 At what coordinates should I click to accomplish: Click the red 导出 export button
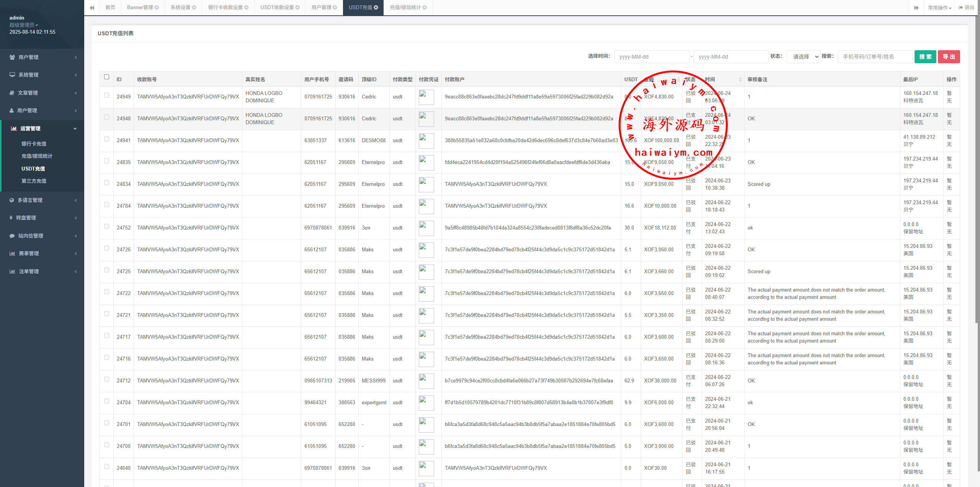coord(949,57)
